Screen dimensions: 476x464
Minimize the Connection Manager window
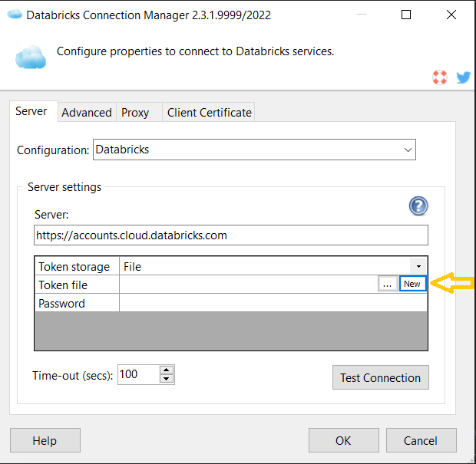point(361,15)
